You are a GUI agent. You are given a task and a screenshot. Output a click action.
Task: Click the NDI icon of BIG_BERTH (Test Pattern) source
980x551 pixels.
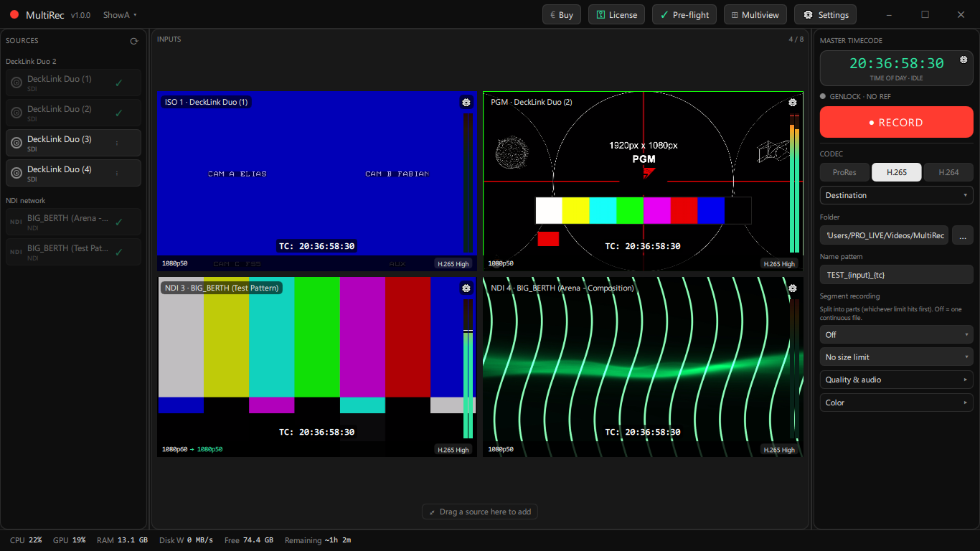[16, 252]
